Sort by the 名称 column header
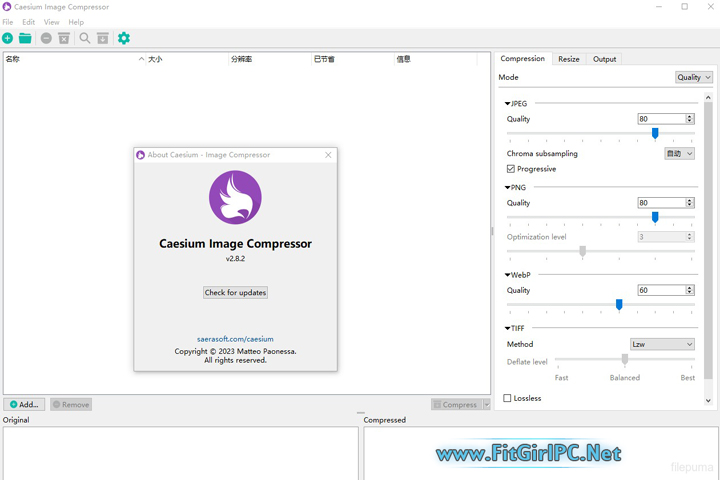The width and height of the screenshot is (720, 480). coord(74,59)
